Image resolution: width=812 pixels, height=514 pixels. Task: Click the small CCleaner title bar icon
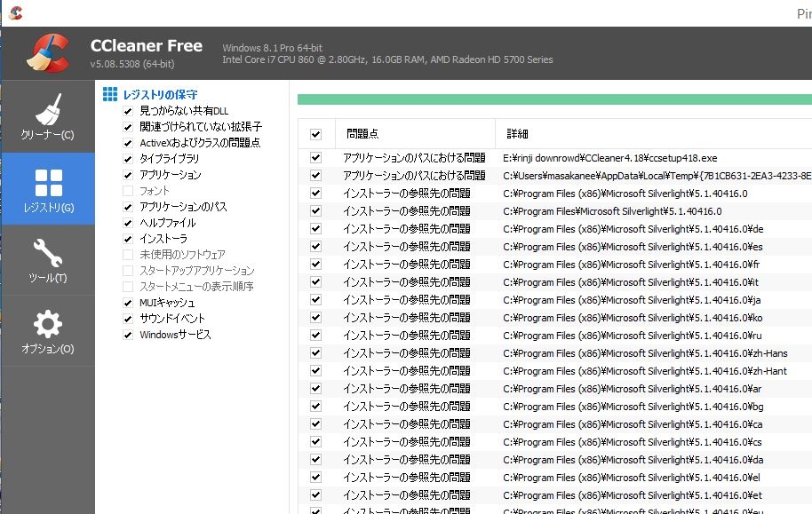[15, 12]
